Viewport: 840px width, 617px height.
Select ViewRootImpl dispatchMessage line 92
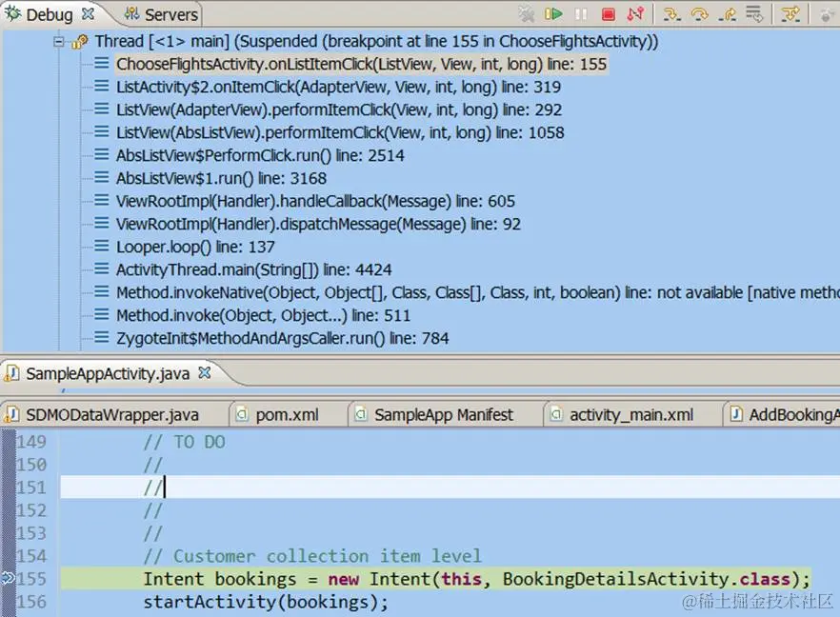[x=318, y=224]
